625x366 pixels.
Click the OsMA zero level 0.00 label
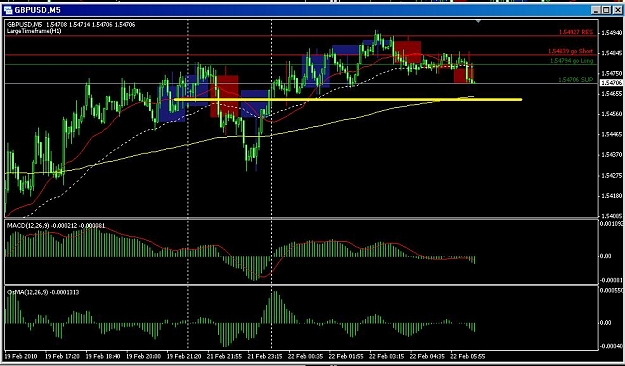[x=605, y=323]
